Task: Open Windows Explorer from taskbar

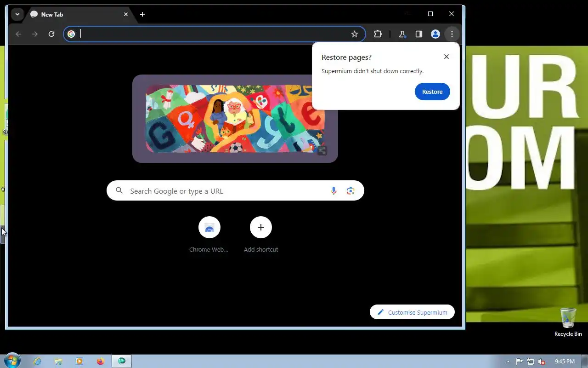Action: click(58, 362)
